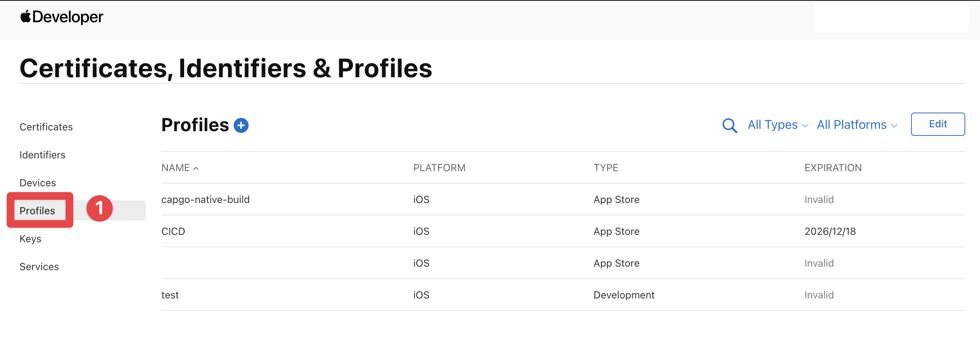Click the Edit button
Image resolution: width=980 pixels, height=340 pixels.
938,124
